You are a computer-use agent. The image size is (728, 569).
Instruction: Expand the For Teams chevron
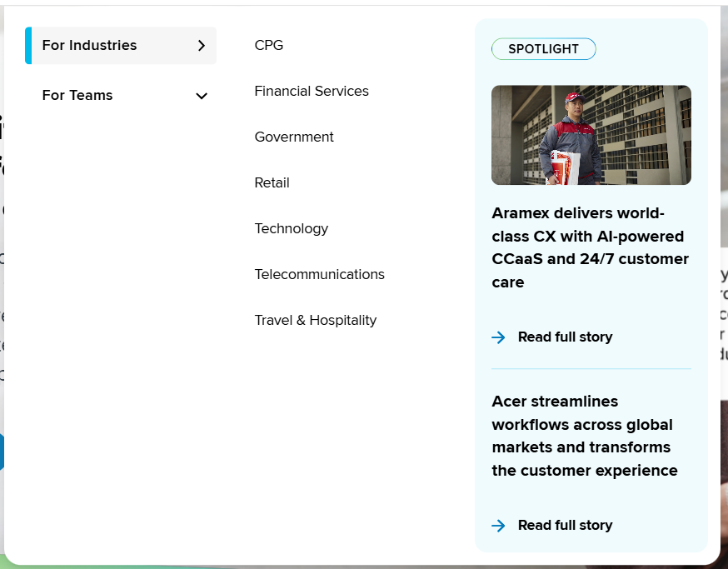click(x=201, y=96)
